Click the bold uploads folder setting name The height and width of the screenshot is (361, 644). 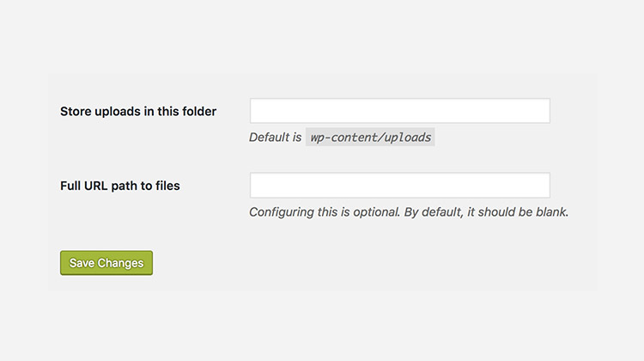138,111
